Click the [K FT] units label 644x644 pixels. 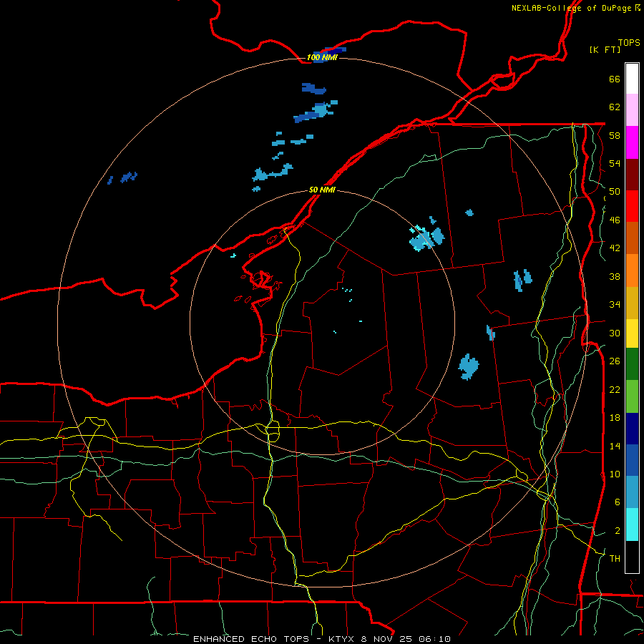pos(605,50)
